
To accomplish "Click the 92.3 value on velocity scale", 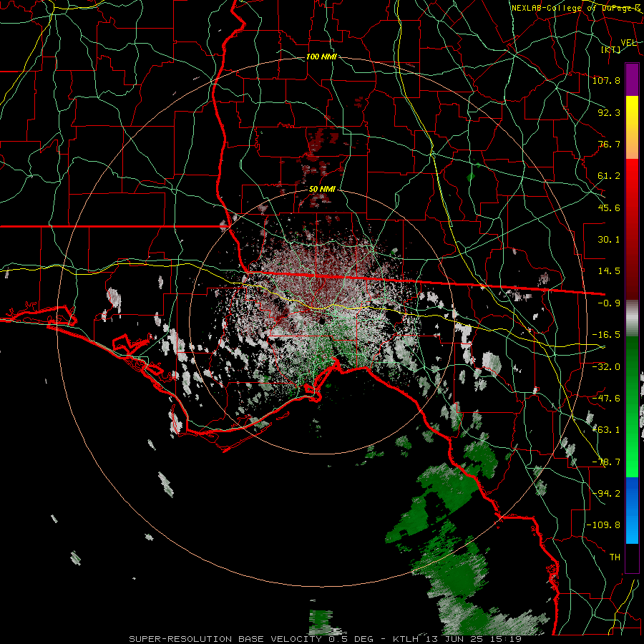I will point(609,112).
